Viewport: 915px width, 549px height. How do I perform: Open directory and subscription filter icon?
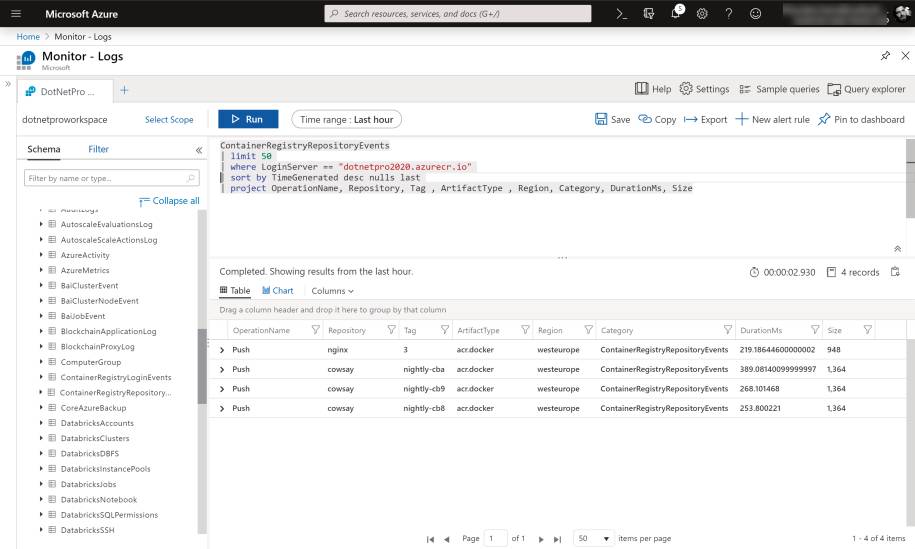point(648,13)
